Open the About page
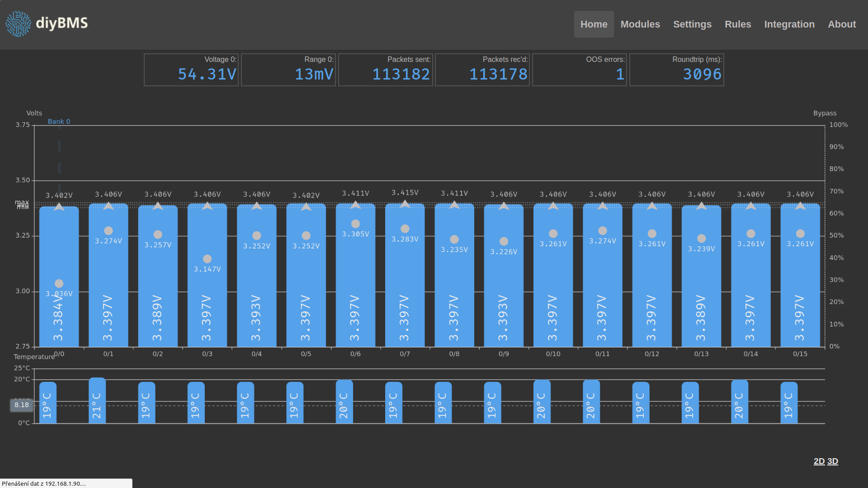 (x=841, y=24)
